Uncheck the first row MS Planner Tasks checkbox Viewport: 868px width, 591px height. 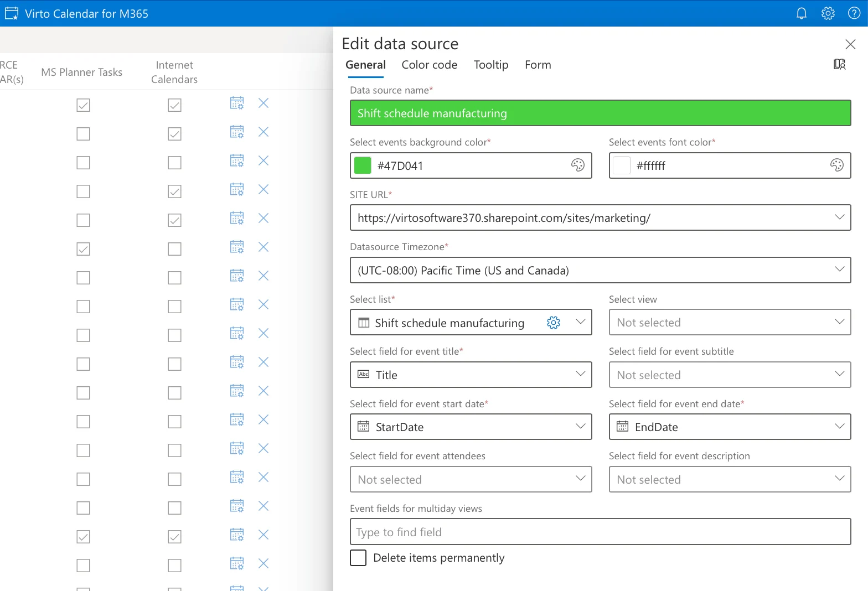(83, 105)
